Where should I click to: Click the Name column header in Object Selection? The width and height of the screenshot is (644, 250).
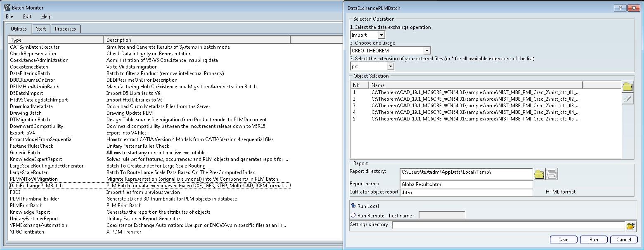tap(476, 85)
